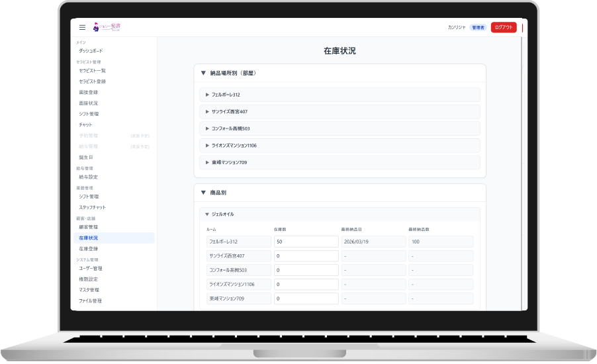Click the 2026/03/19 last delivery date cell
The image size is (597, 364).
coord(373,242)
